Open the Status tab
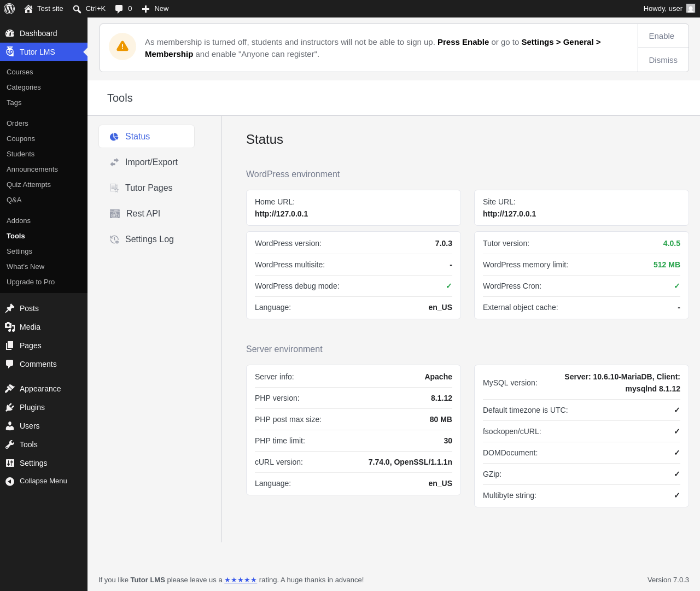Viewport: 700px width, 591px height. coord(147,137)
